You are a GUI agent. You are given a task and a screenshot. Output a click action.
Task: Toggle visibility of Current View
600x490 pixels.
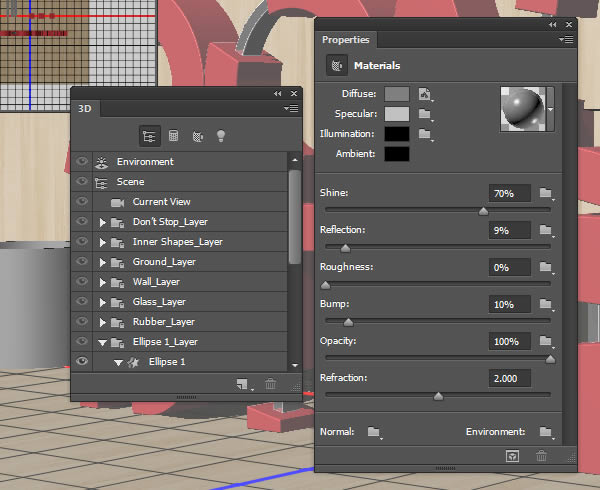point(82,201)
